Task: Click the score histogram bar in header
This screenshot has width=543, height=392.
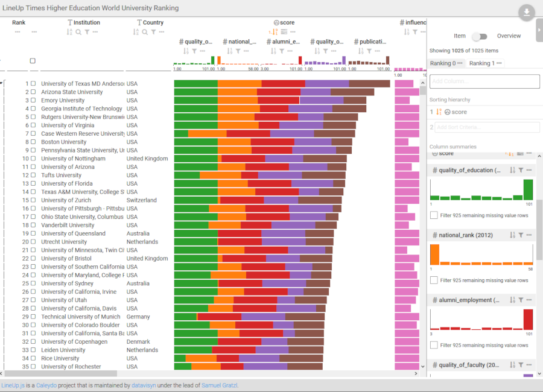Action: pyautogui.click(x=300, y=60)
